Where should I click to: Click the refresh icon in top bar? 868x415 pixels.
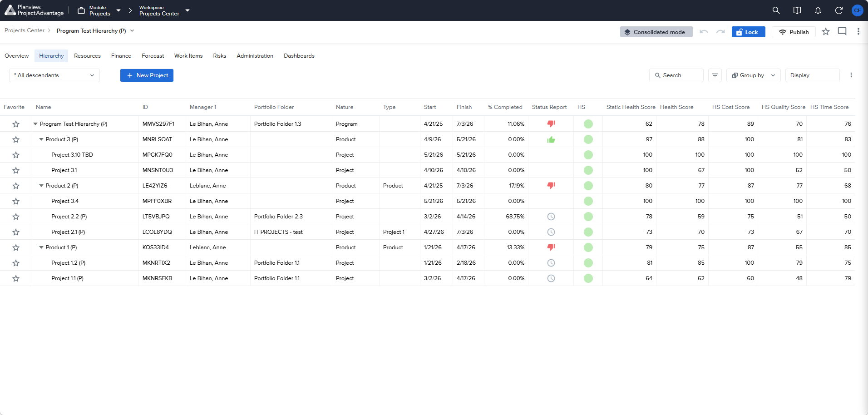pyautogui.click(x=838, y=10)
